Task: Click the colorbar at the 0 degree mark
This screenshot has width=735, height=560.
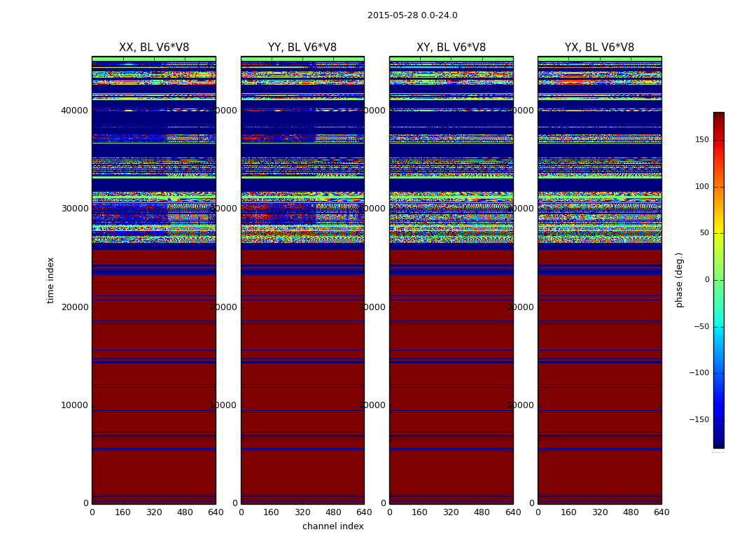Action: [x=718, y=280]
